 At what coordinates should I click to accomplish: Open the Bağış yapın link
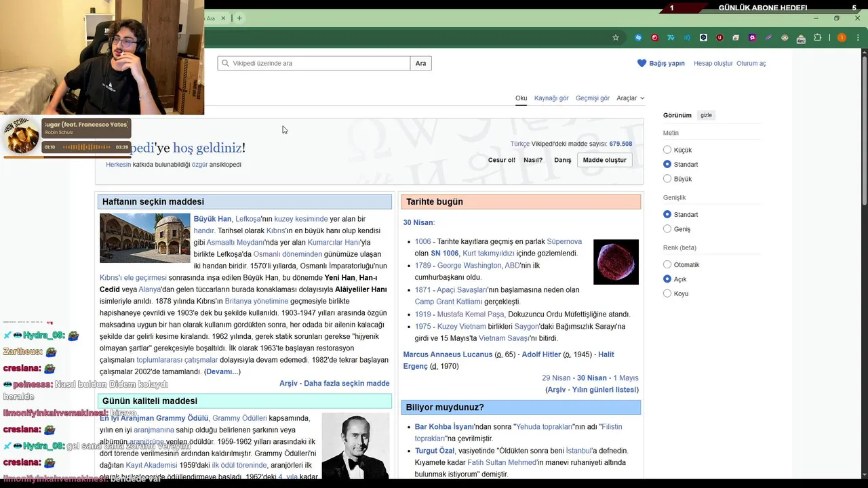click(667, 63)
